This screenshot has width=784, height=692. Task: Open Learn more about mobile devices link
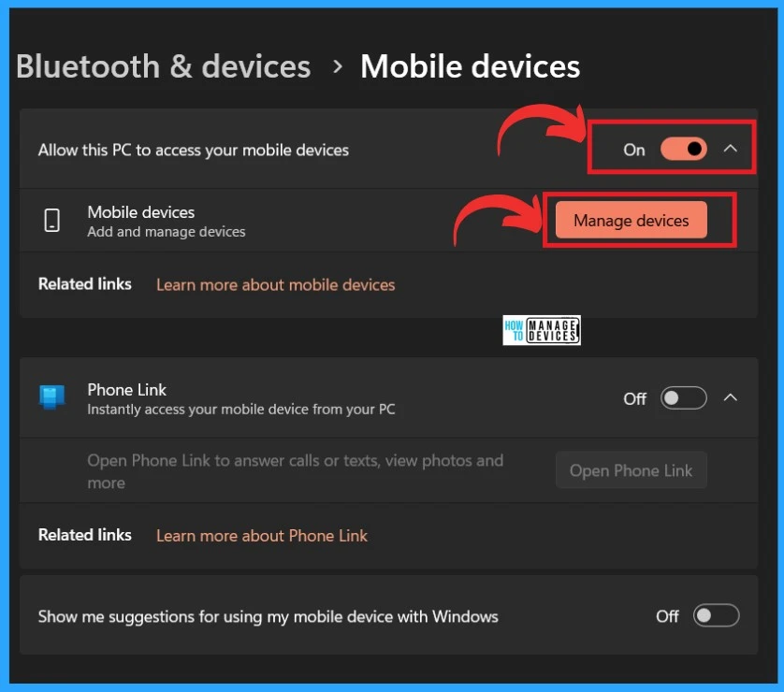tap(275, 285)
